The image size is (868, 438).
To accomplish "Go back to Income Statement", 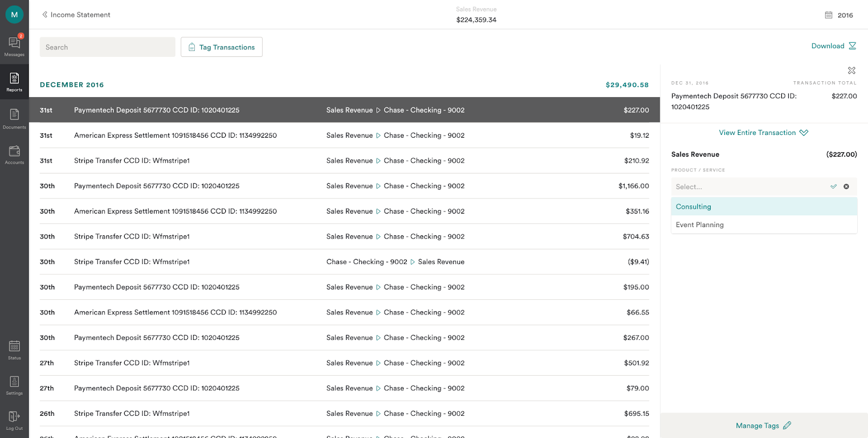I will [x=76, y=15].
